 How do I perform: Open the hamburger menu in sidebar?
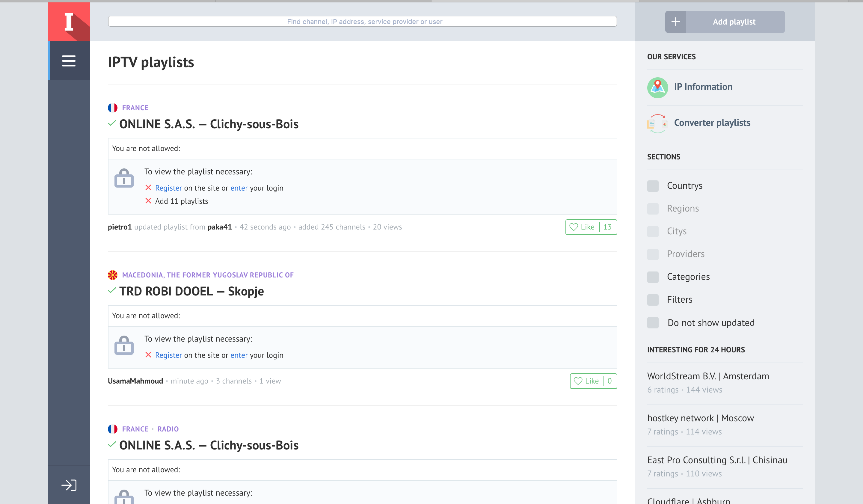click(x=69, y=61)
